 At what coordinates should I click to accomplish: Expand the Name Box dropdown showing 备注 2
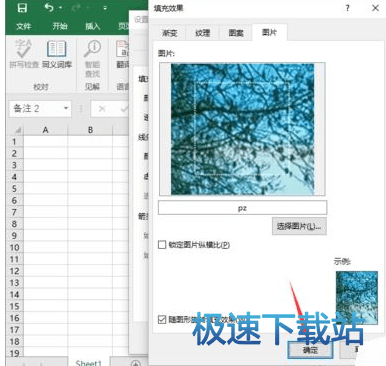click(66, 108)
